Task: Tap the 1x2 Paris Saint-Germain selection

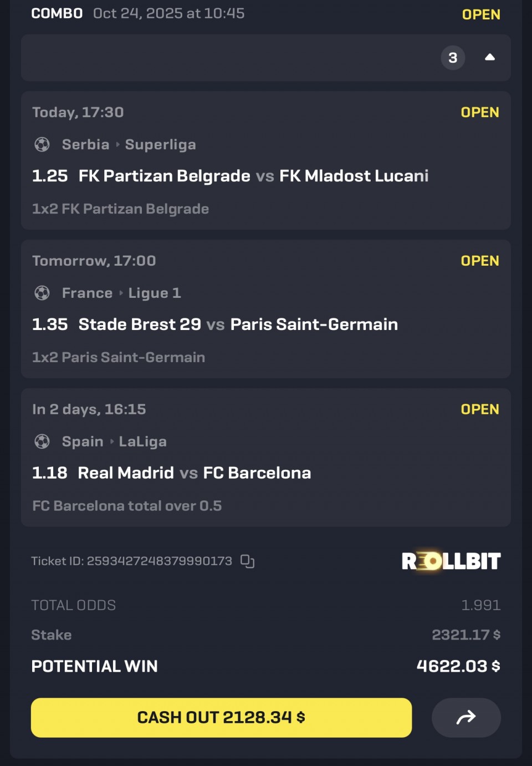Action: click(x=119, y=357)
